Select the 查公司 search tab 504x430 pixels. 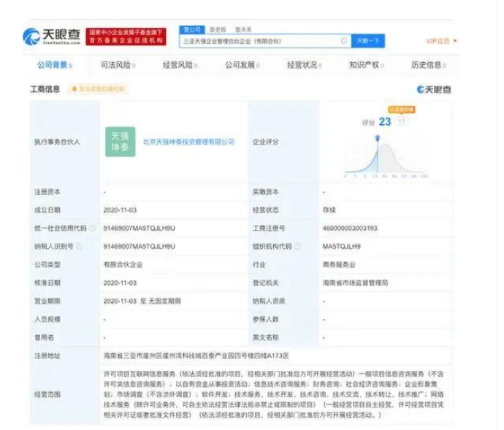(192, 29)
